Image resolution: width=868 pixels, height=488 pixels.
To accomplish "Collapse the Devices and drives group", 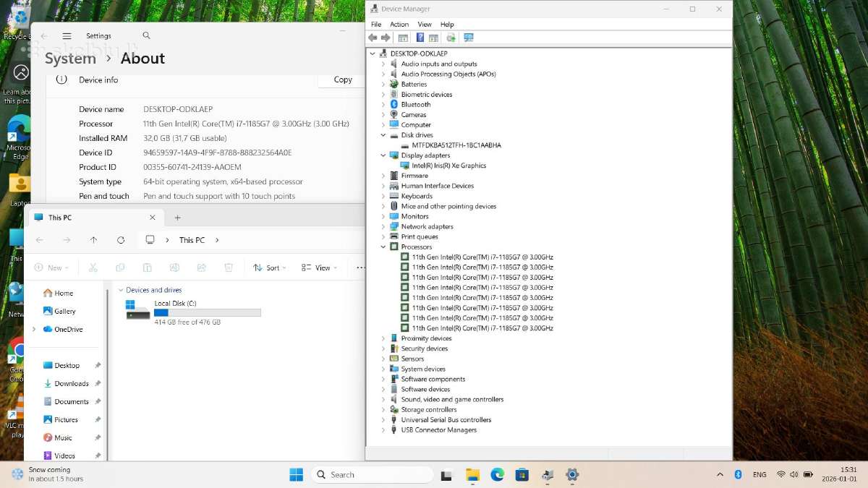I will click(x=121, y=290).
